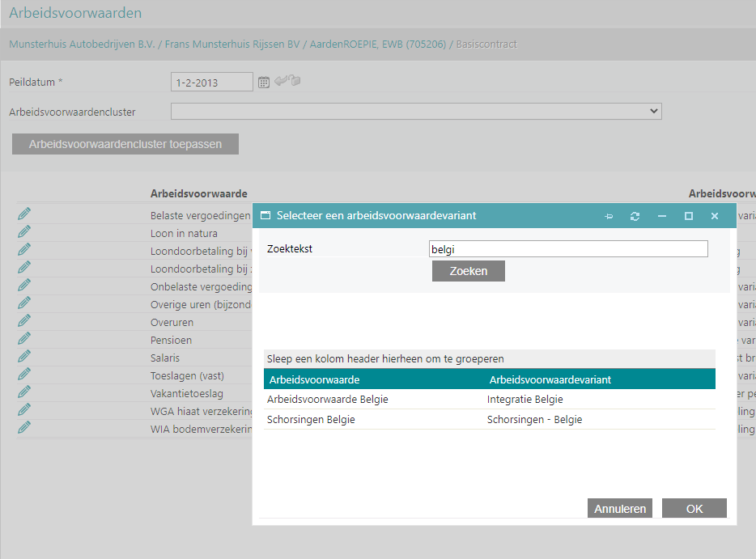Open AardenROEPIE, EWB (705206) breadcrumb
Screen dimensions: 756x559
click(377, 44)
